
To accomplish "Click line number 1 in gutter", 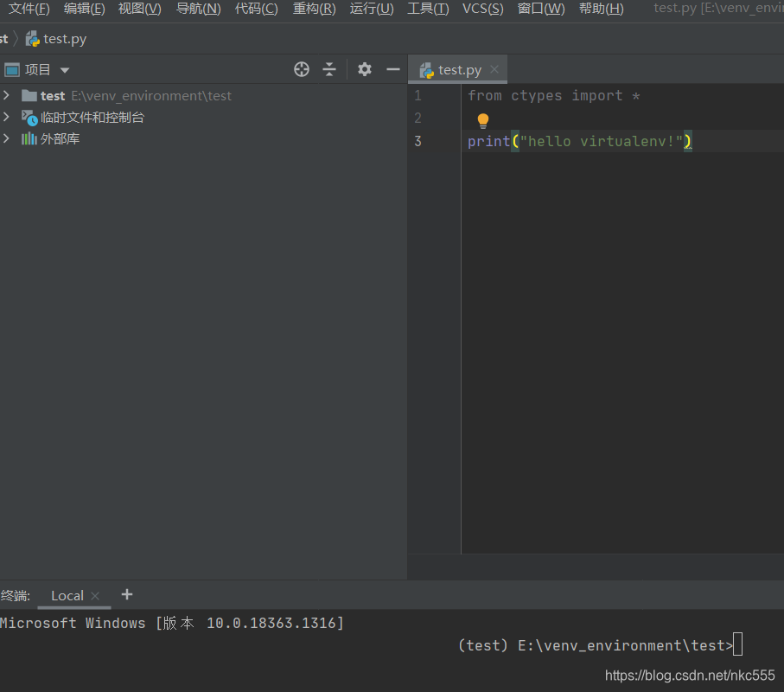I will 418,95.
